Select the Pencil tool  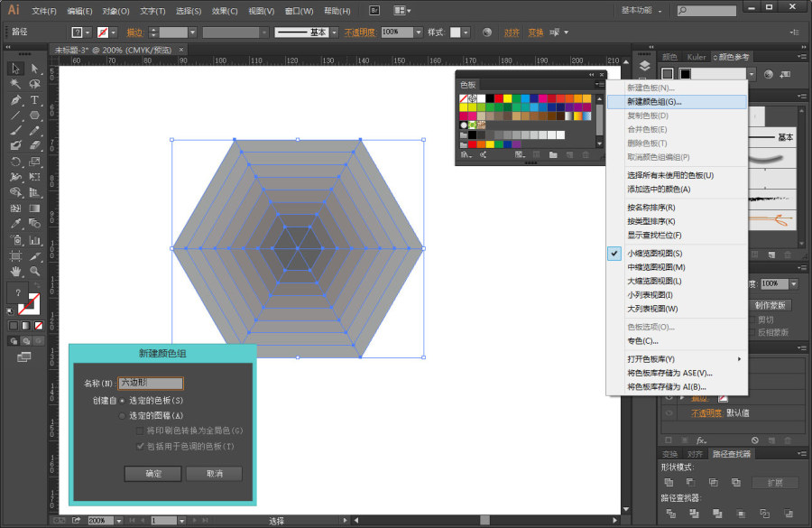tap(34, 131)
